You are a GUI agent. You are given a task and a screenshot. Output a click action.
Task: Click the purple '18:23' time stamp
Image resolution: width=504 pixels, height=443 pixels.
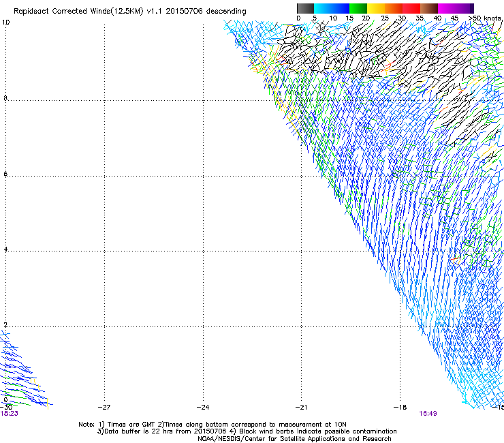tap(10, 414)
